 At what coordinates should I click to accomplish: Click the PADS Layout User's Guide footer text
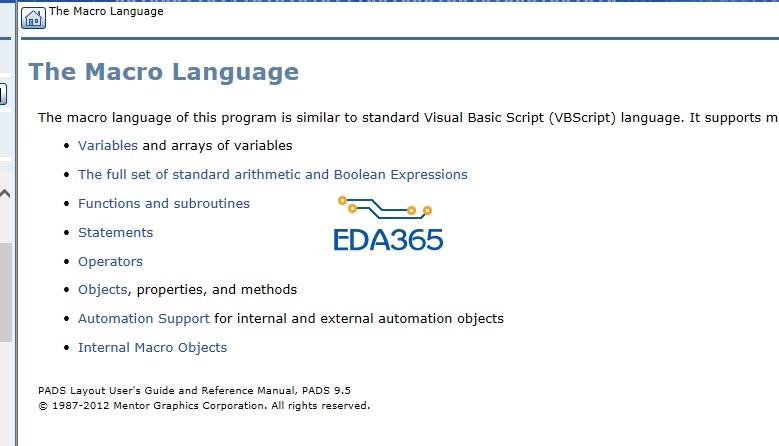coord(194,390)
